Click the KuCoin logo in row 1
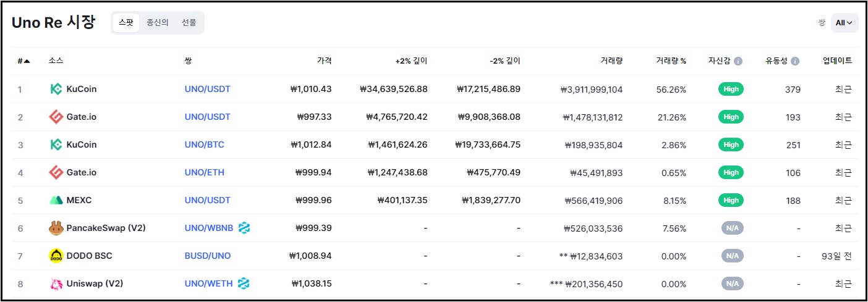This screenshot has width=868, height=302. 56,89
